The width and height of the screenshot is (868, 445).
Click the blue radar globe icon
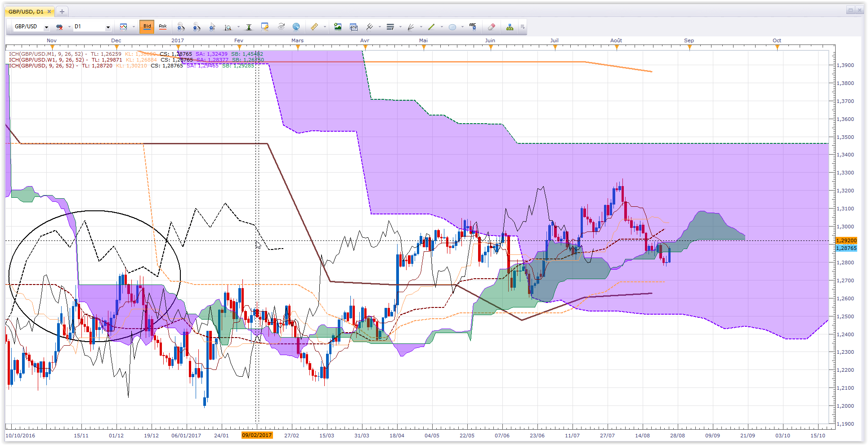tap(296, 27)
